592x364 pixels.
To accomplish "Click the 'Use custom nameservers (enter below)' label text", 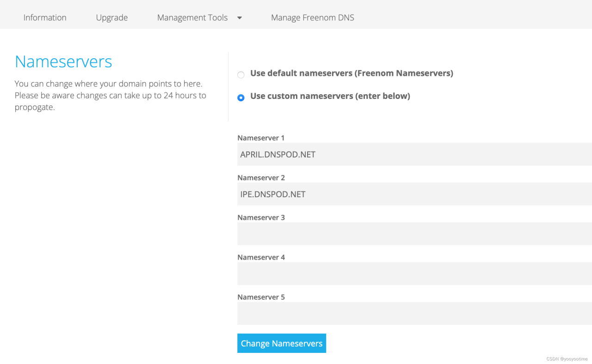I will 330,96.
